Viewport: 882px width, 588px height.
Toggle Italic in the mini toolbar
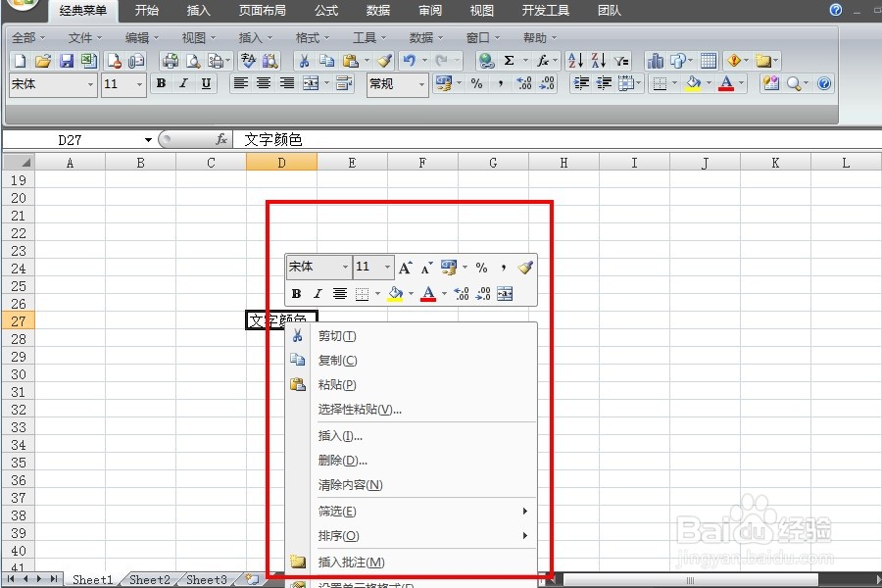(x=318, y=294)
